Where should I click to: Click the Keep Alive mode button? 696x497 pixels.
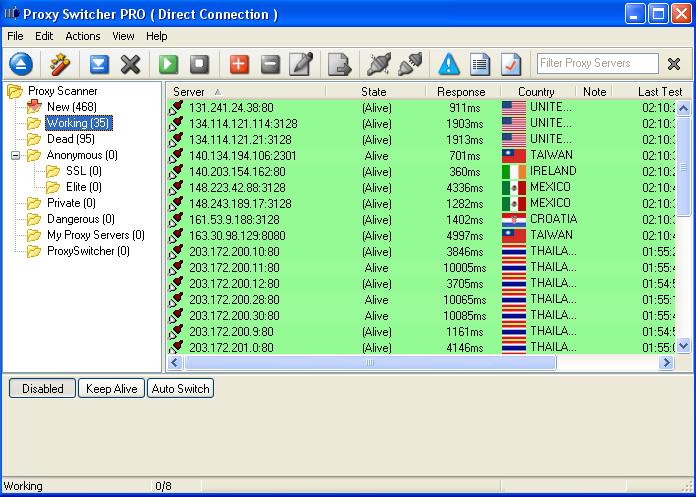pyautogui.click(x=111, y=389)
